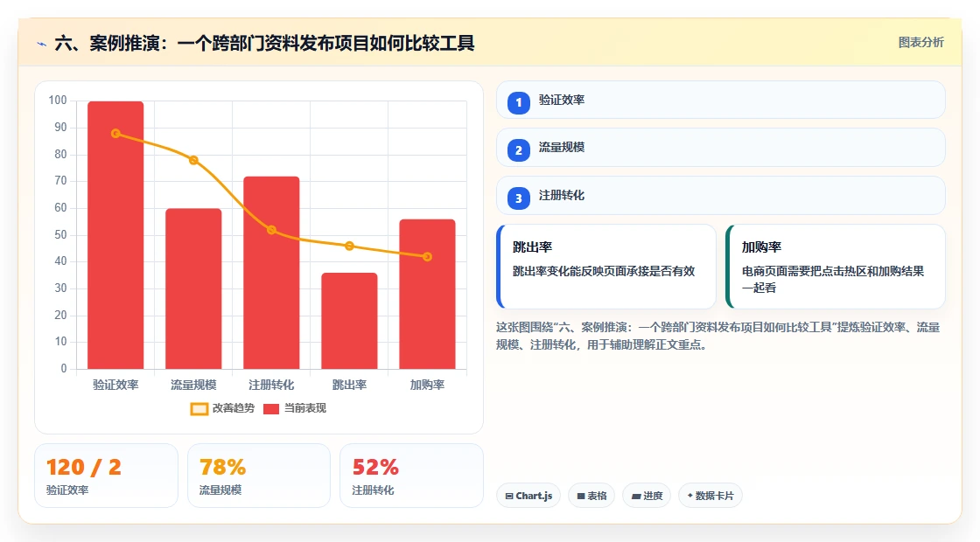Click the red bar for 加购率

[x=428, y=294]
